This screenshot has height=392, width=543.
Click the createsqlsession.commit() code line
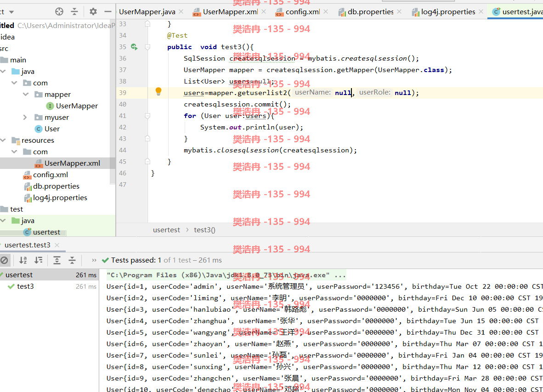point(237,104)
